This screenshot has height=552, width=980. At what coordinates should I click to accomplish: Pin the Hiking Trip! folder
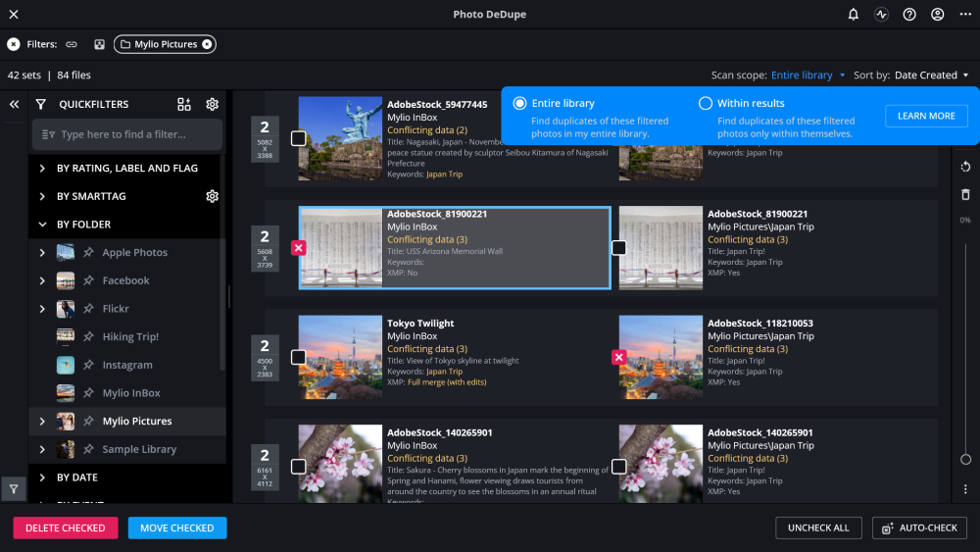[x=88, y=337]
